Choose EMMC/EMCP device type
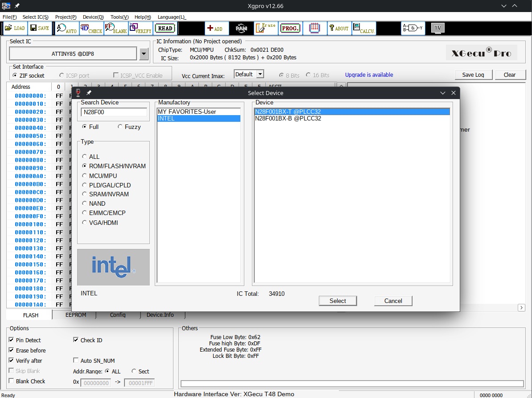532x398 pixels. (104, 213)
